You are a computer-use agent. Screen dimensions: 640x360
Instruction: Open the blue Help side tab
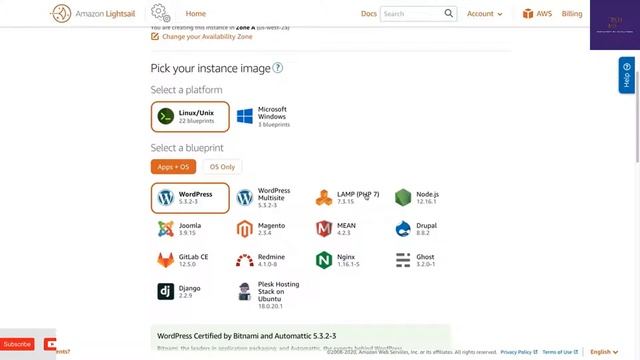point(626,75)
